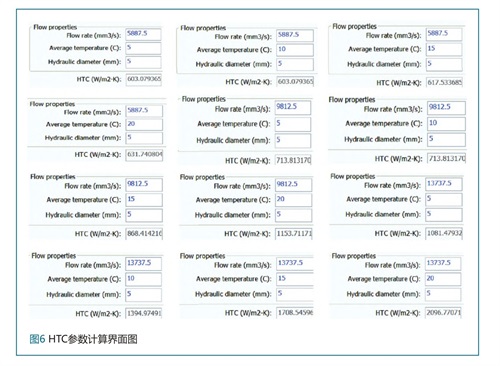Select average temperature field showing 15 with flow 13737.5
This screenshot has height=366, width=500.
click(x=295, y=279)
